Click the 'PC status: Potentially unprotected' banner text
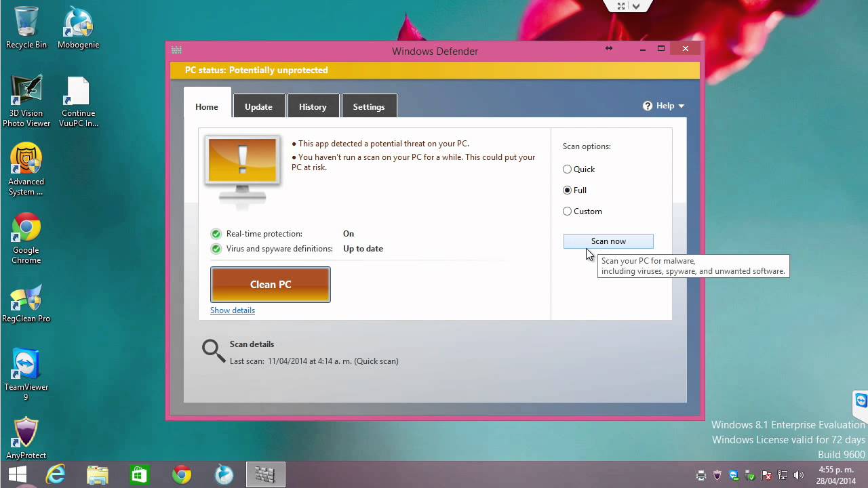 (256, 70)
